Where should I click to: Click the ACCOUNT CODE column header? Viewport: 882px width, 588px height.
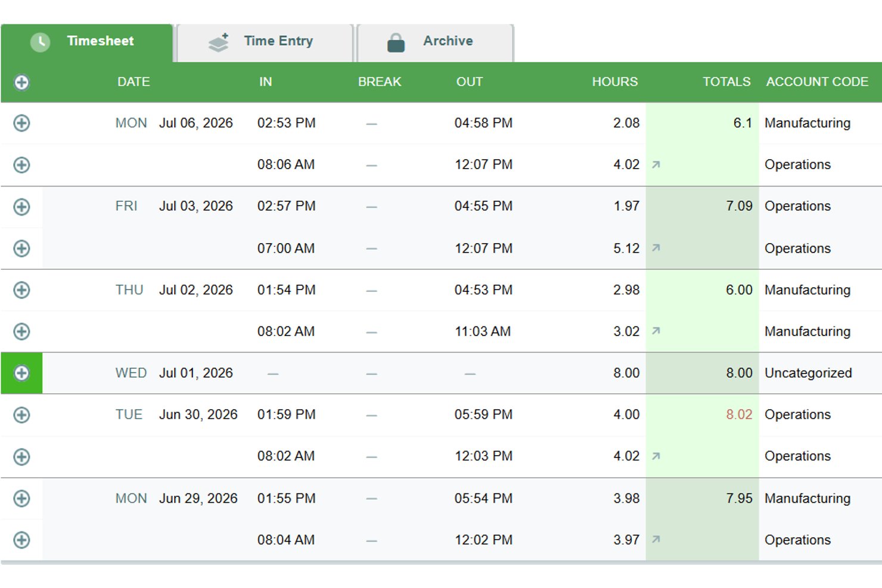(817, 82)
